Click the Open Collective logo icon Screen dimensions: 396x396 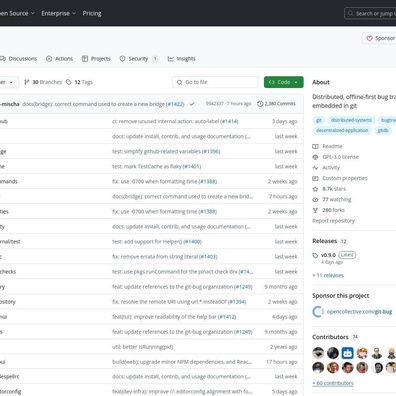coord(318,312)
